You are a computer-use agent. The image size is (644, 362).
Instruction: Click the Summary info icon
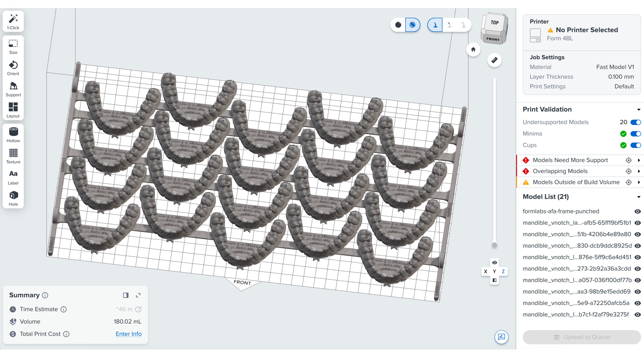click(x=45, y=295)
